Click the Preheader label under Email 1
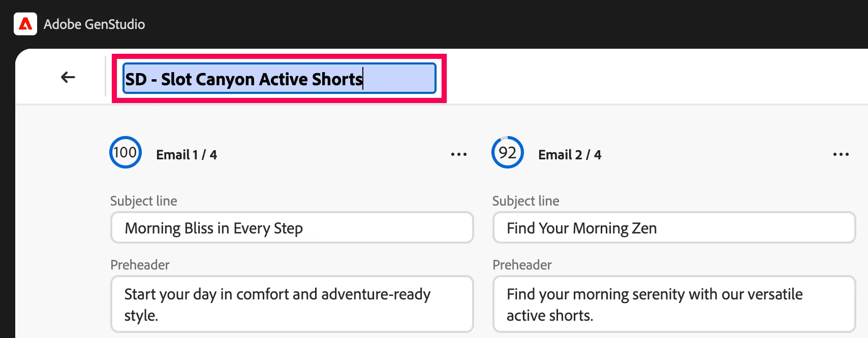The height and width of the screenshot is (338, 868). click(140, 265)
